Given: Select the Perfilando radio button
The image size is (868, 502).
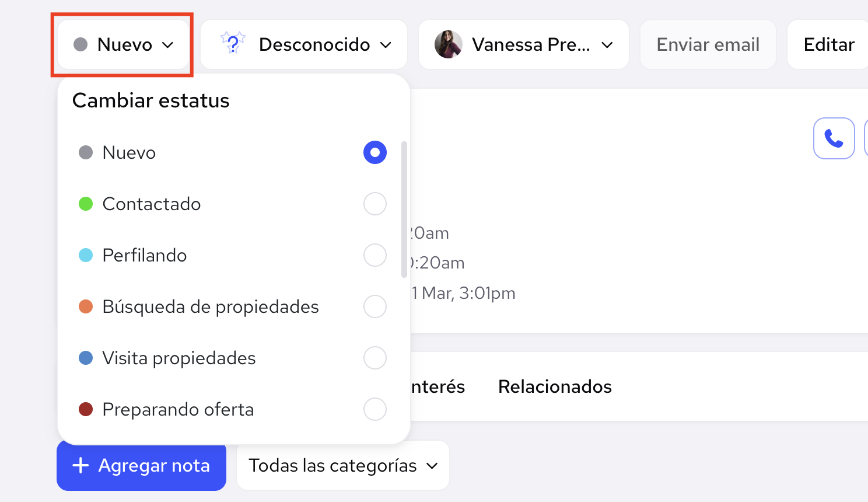Looking at the screenshot, I should [375, 255].
